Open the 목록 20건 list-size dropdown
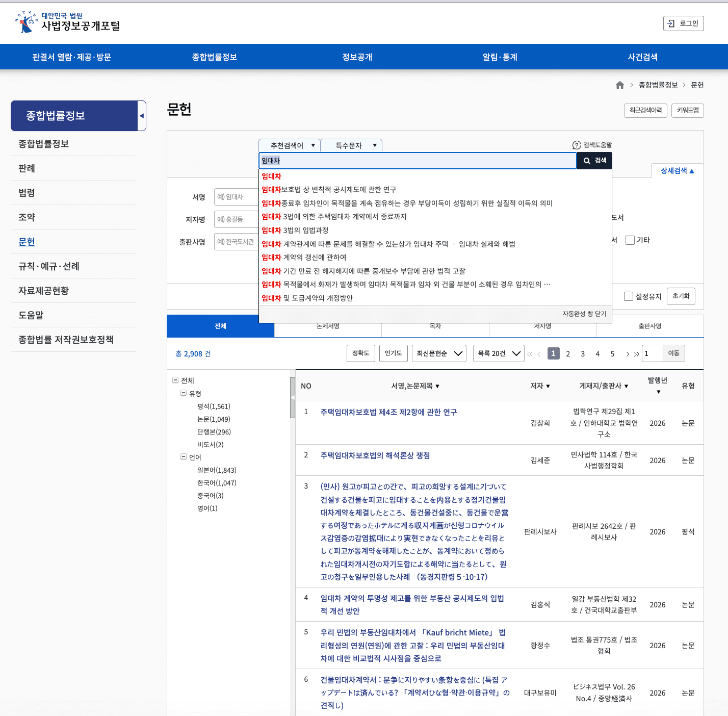The width and height of the screenshot is (728, 716). tap(499, 353)
